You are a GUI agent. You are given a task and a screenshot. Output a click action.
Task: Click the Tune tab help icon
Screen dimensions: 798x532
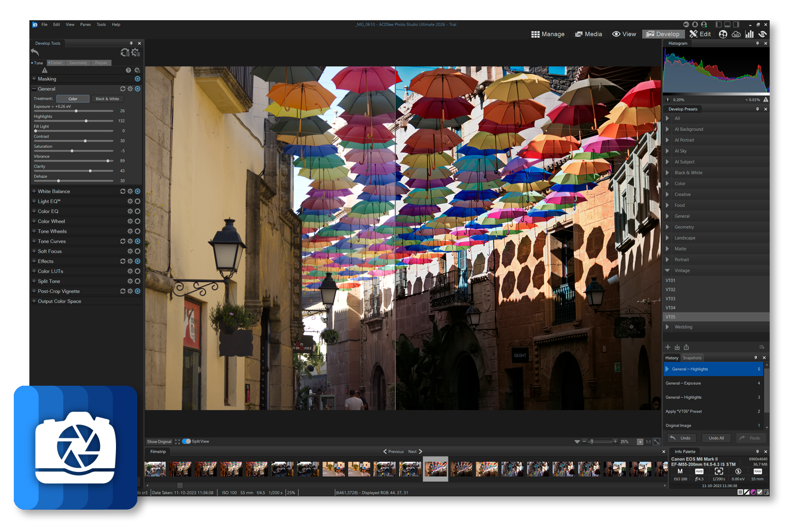click(128, 70)
